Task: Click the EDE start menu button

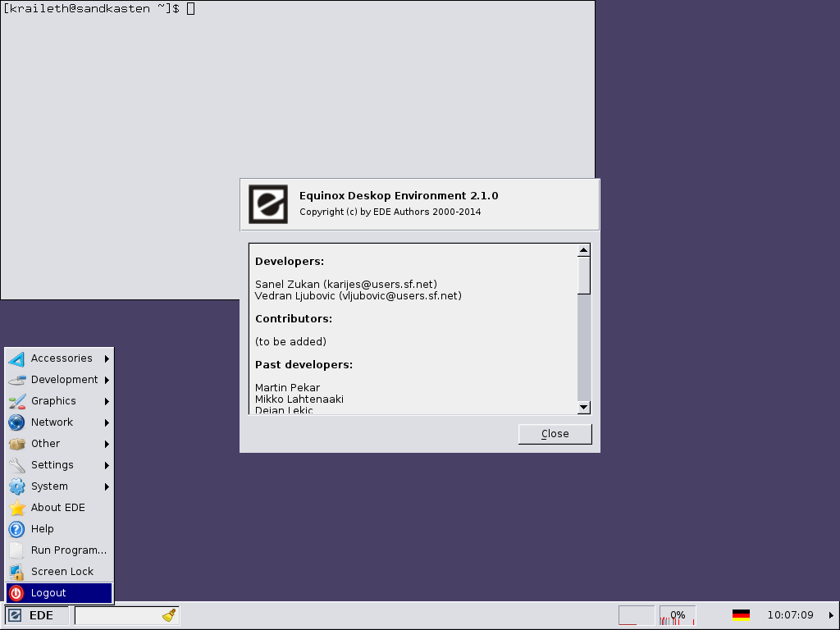Action: point(31,615)
